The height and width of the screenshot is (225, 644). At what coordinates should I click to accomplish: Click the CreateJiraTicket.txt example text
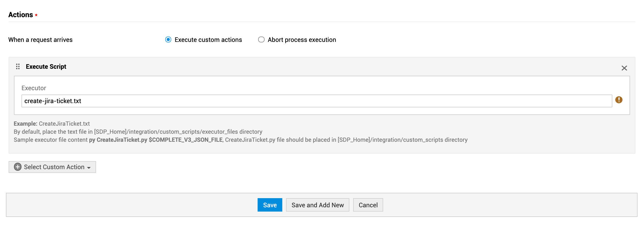(x=64, y=124)
